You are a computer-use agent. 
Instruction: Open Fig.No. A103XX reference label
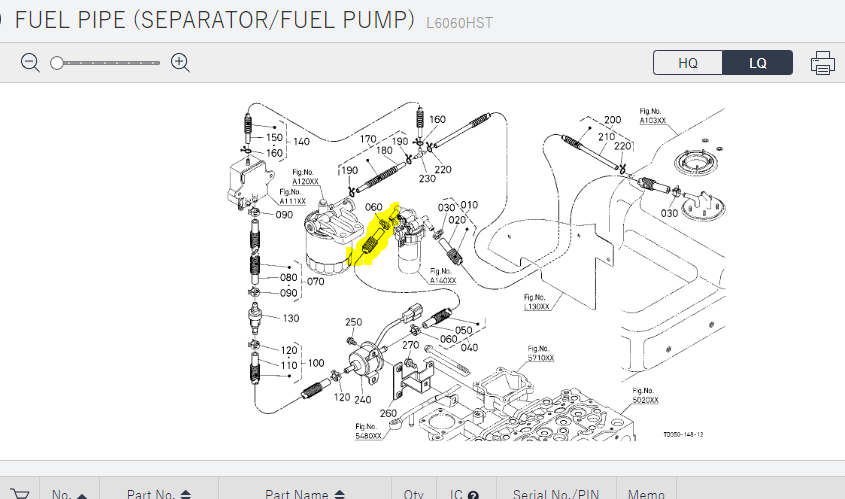pyautogui.click(x=652, y=115)
